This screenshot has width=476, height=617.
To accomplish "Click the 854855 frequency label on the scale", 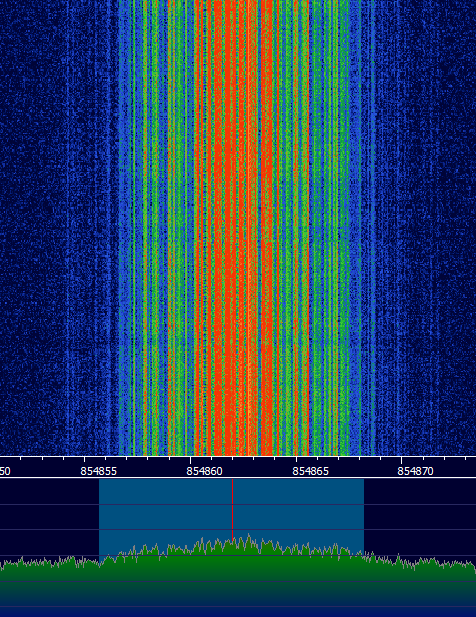I will tap(98, 471).
